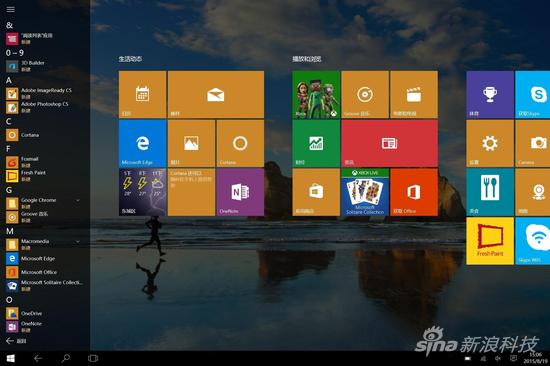
Task: Go back from all apps list
Action: (16, 341)
